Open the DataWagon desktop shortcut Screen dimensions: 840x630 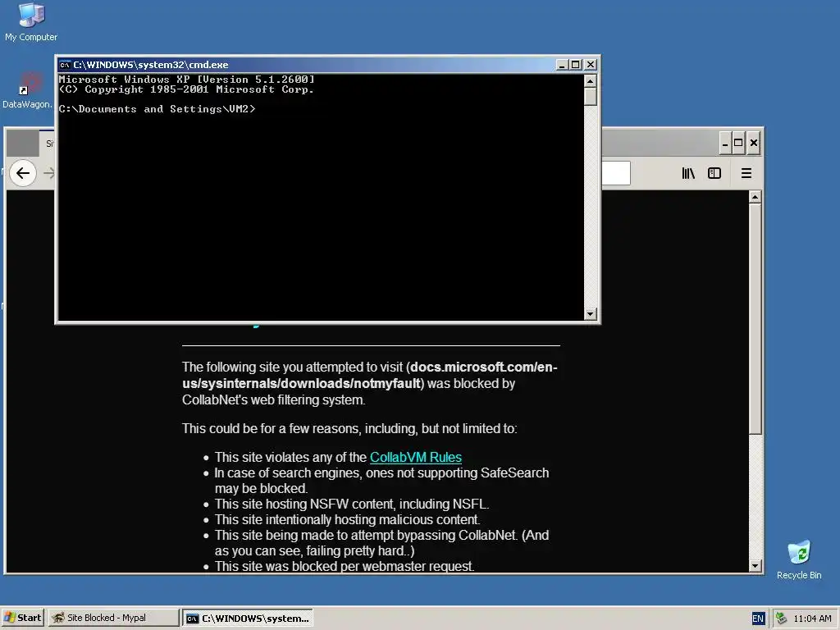(x=28, y=90)
